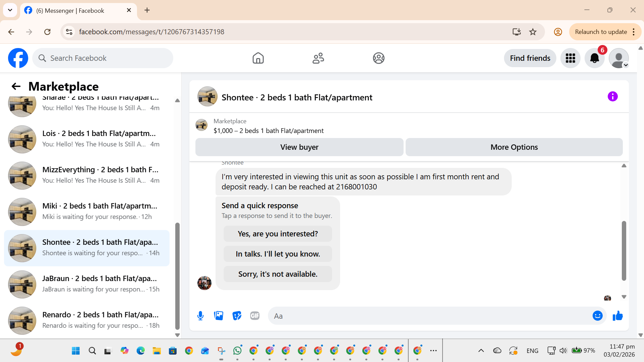Open MizzEverything conversation in list
The height and width of the screenshot is (362, 644).
[x=87, y=175]
